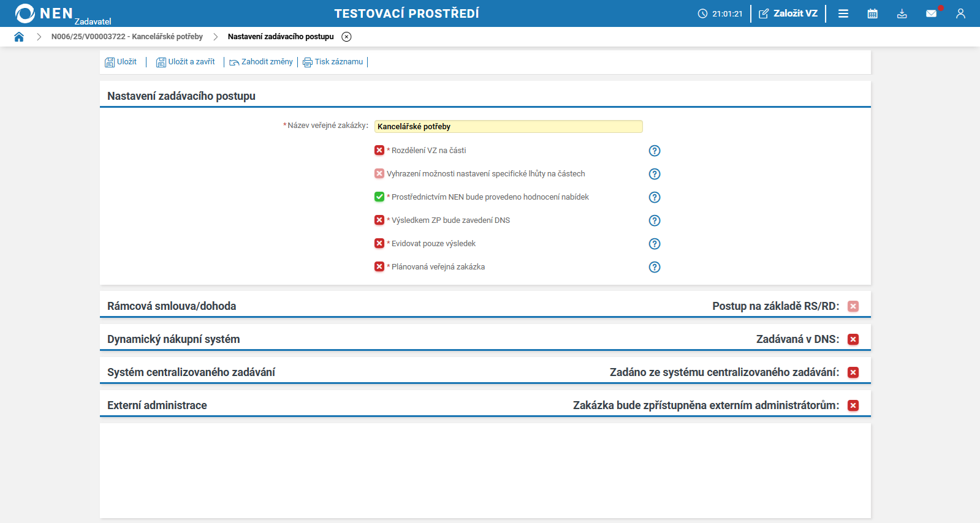The height and width of the screenshot is (523, 980).
Task: Click the download icon in header
Action: coord(902,13)
